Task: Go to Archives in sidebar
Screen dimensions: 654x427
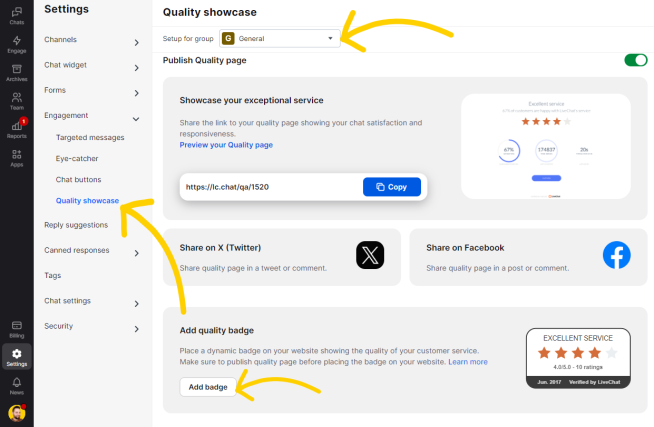Action: pos(17,73)
